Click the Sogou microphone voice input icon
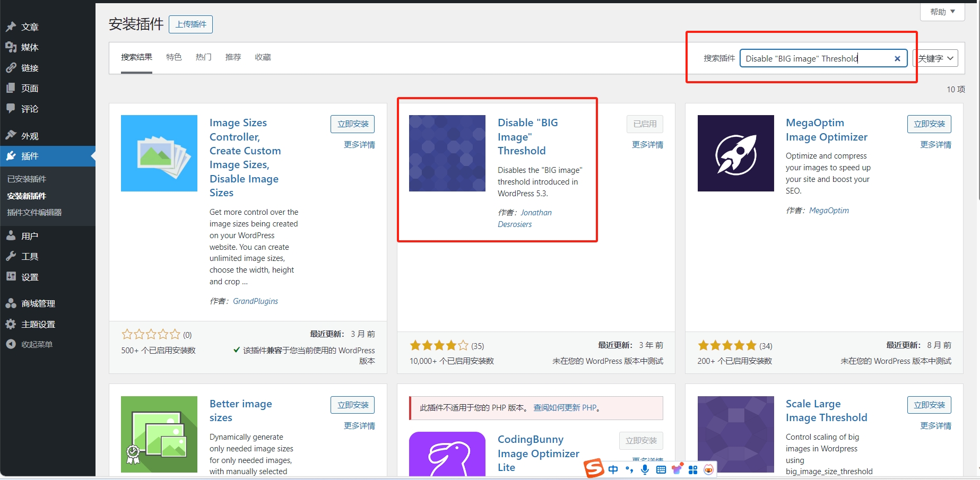The height and width of the screenshot is (480, 980). coord(645,469)
